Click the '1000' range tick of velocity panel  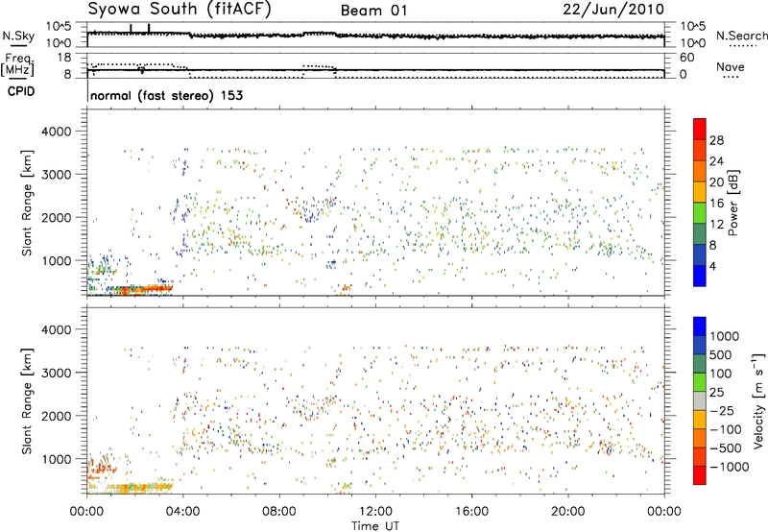click(x=56, y=459)
